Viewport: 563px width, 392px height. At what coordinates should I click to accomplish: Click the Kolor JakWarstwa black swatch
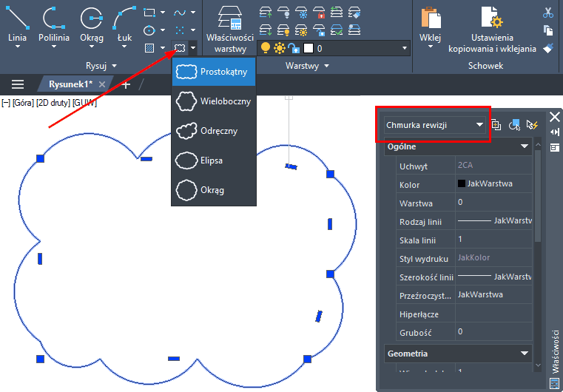(x=462, y=183)
